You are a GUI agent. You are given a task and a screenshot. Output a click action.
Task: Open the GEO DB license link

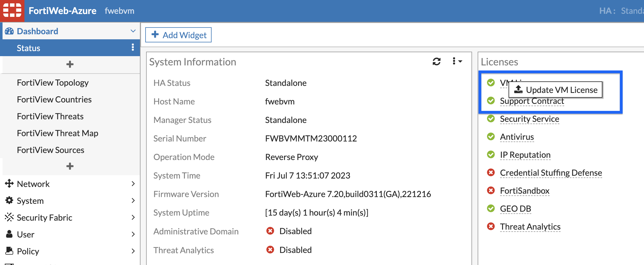point(515,209)
